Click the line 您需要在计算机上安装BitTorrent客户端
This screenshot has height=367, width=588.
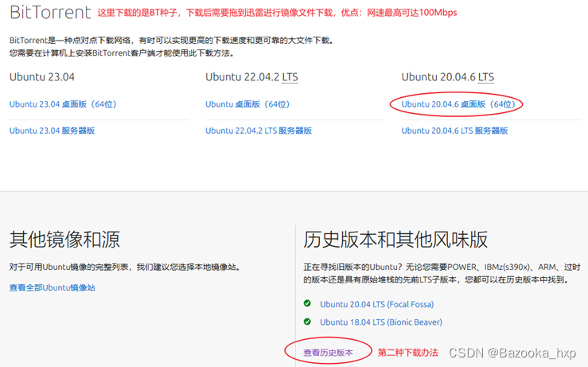122,53
